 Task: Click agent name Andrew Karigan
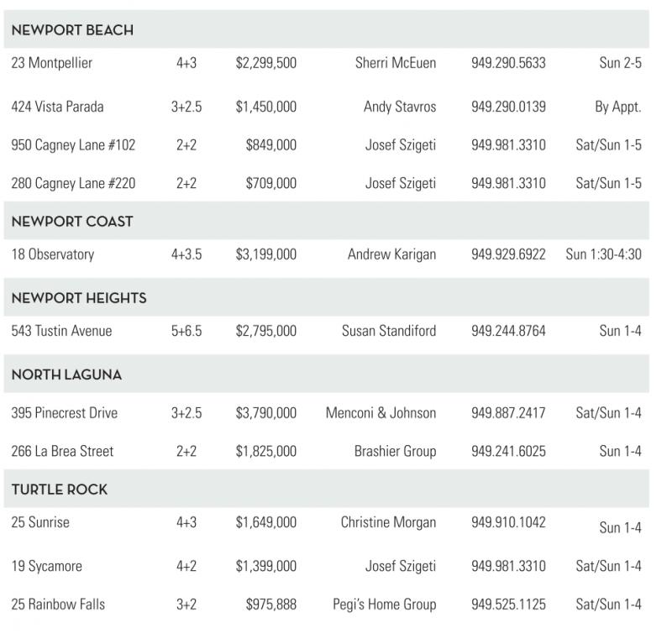391,254
